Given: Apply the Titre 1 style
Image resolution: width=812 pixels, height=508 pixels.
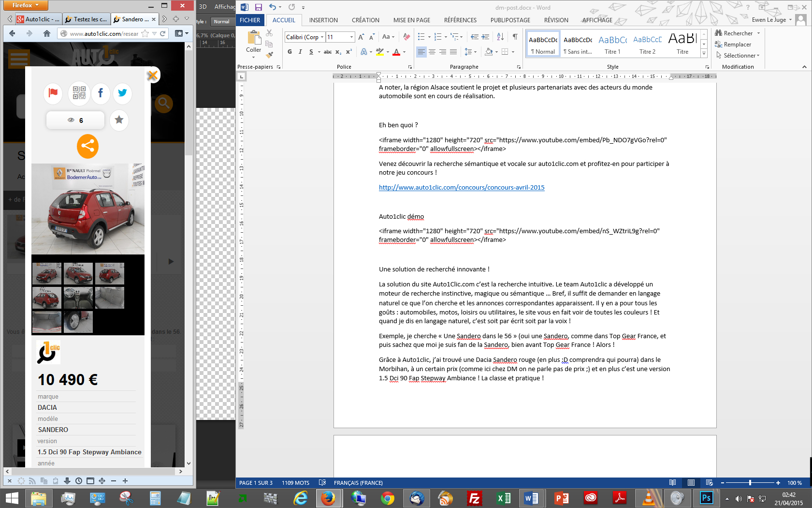Looking at the screenshot, I should pos(612,44).
